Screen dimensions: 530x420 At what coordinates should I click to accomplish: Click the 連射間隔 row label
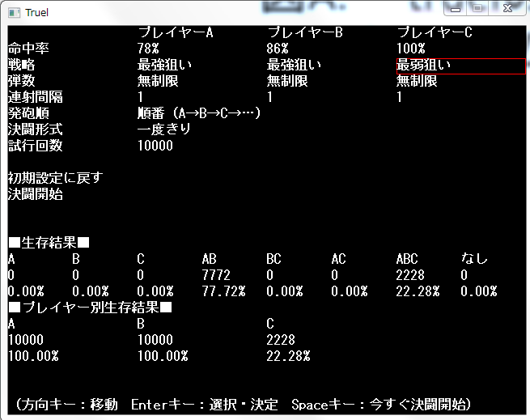coord(36,97)
